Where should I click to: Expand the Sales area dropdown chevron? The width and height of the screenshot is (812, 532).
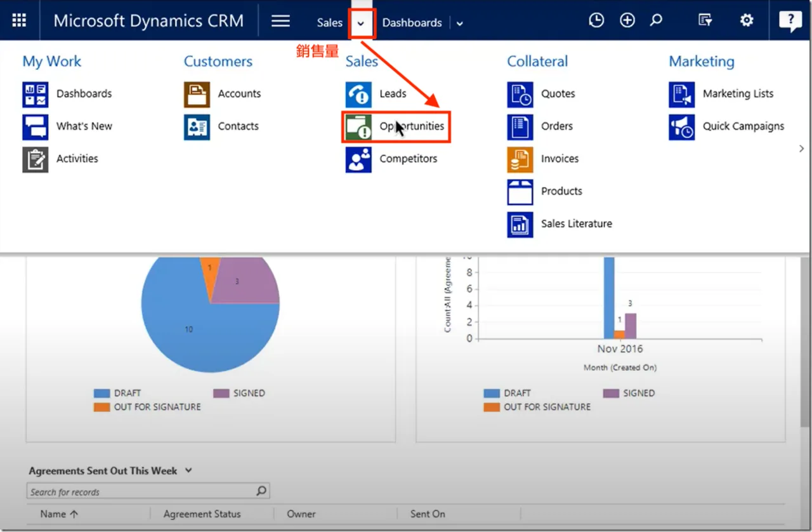pyautogui.click(x=361, y=23)
